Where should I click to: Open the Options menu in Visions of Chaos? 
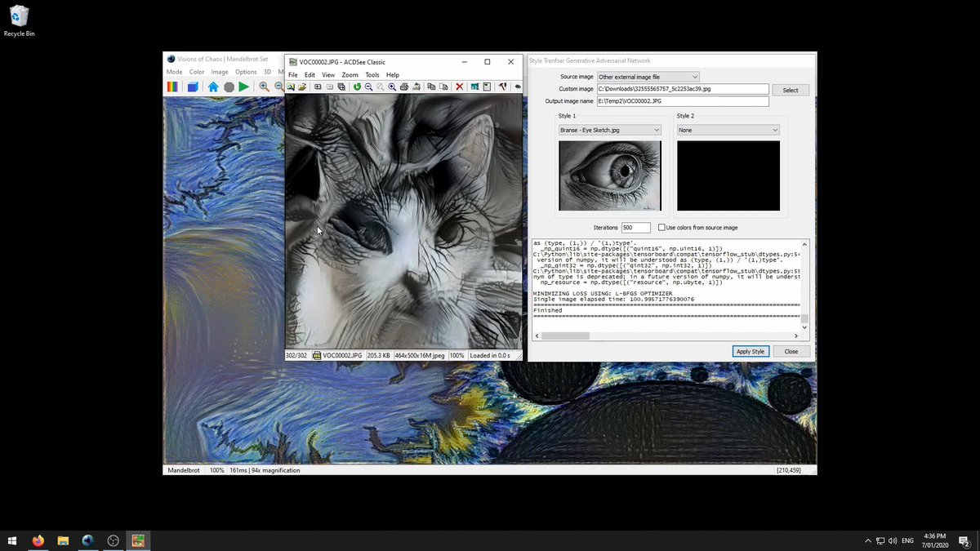[x=246, y=72]
